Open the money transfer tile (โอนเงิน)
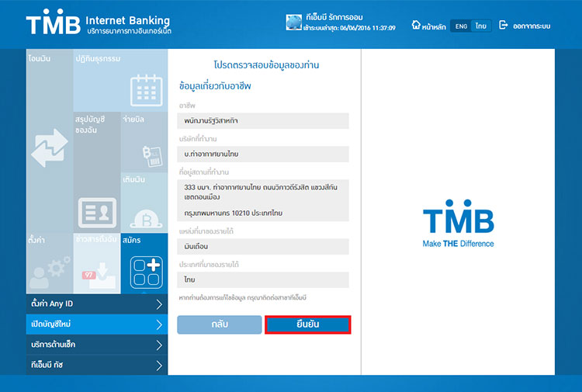The width and height of the screenshot is (582, 392). pos(49,144)
